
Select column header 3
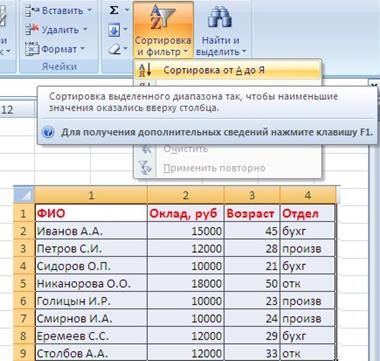point(252,195)
